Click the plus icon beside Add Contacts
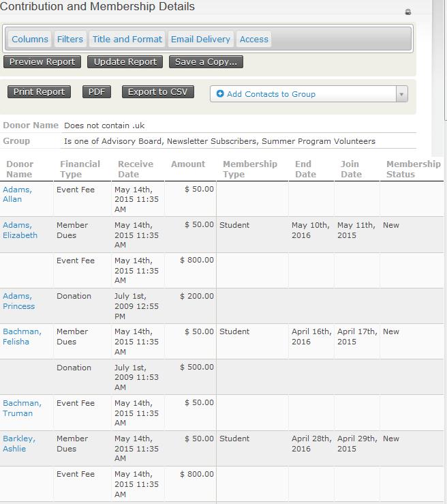Screen dimensions: 447x504 pyautogui.click(x=220, y=94)
